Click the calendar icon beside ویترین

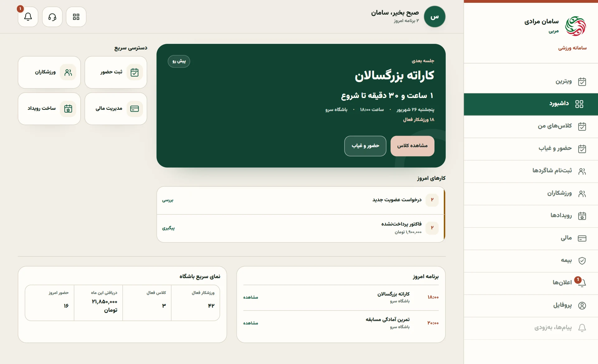click(x=582, y=82)
